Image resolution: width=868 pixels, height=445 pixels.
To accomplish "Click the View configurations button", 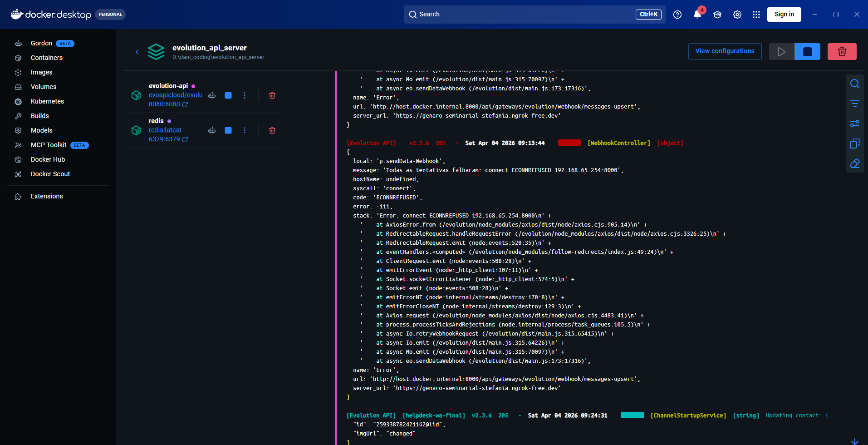I will [725, 51].
